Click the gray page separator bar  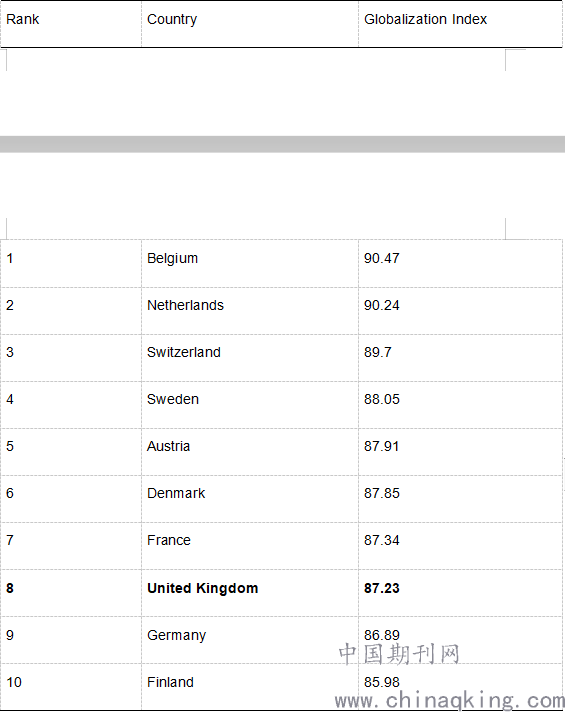click(282, 144)
